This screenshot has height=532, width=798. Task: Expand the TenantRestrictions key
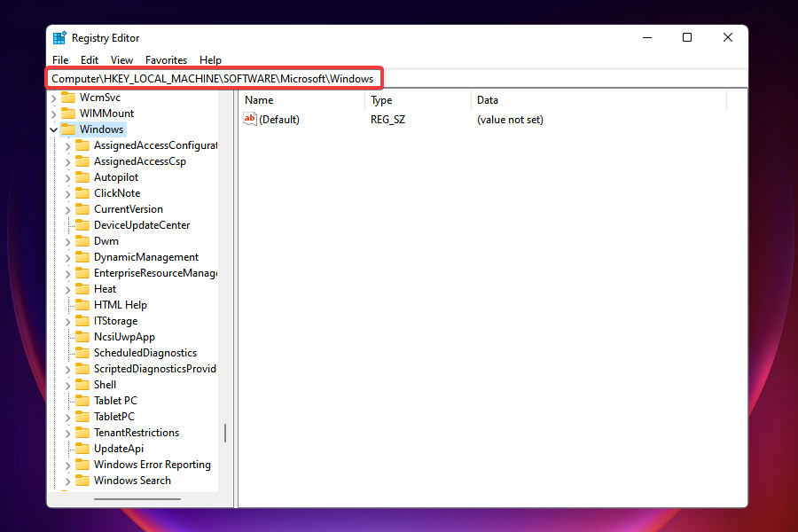pyautogui.click(x=67, y=434)
